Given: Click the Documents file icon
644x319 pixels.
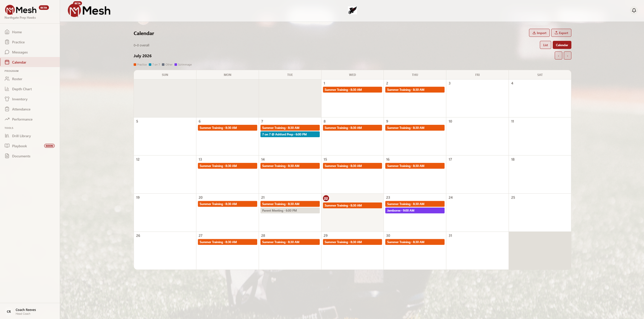Looking at the screenshot, I should tap(7, 156).
